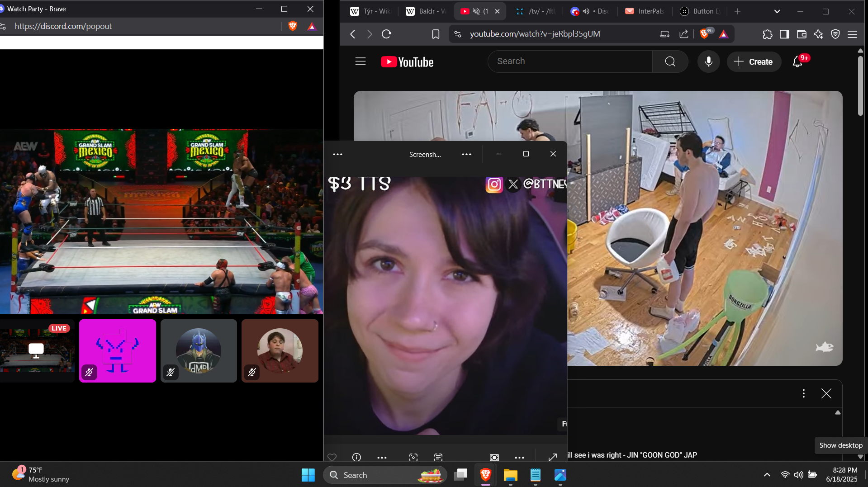This screenshot has width=868, height=487.
Task: Expand the system tray hidden icons chevron
Action: [x=767, y=475]
